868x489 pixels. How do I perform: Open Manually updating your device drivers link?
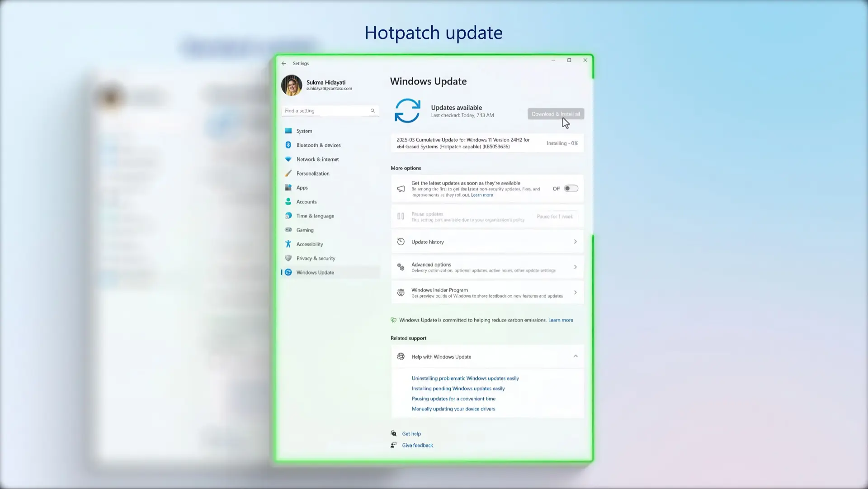point(453,409)
